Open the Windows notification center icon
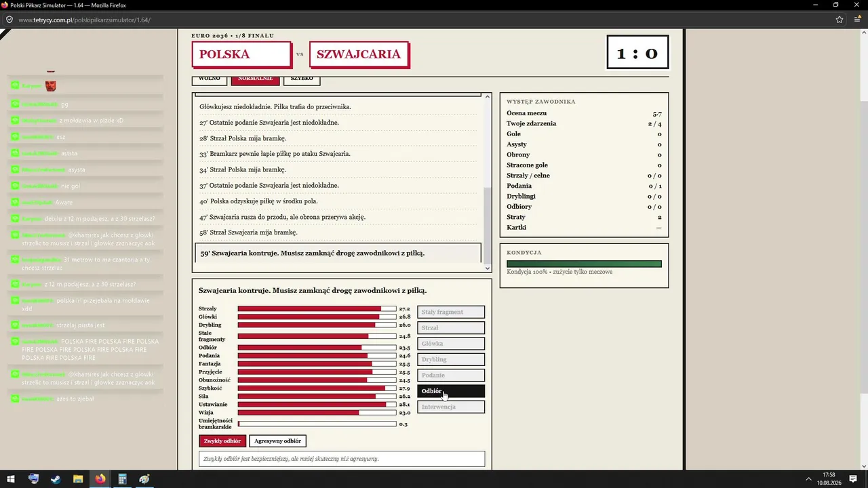 [853, 479]
